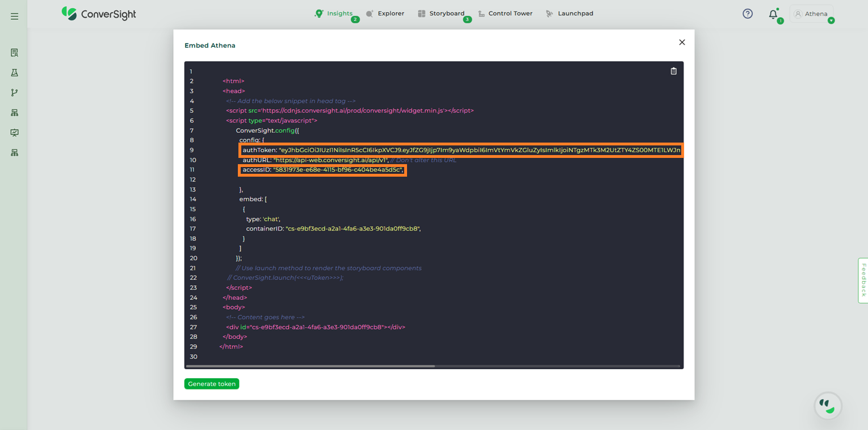868x430 pixels.
Task: Click the horizontal scrollbar in code box
Action: (x=311, y=366)
